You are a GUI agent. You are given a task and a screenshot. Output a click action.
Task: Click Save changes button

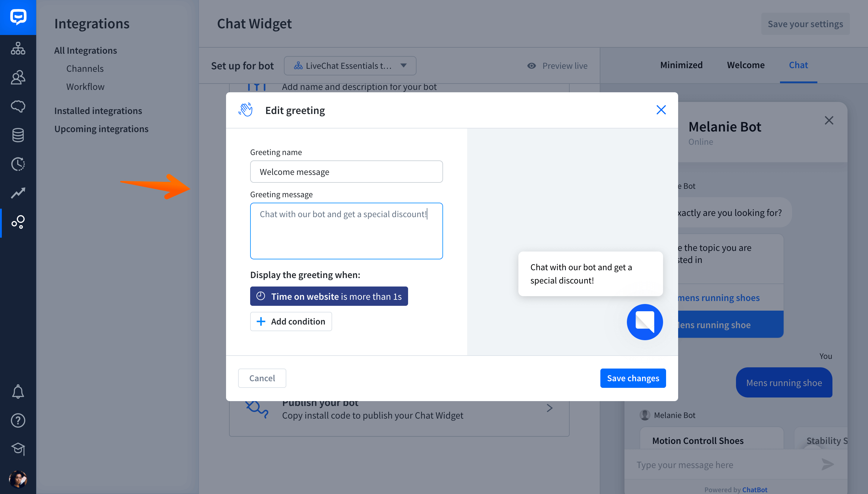633,378
